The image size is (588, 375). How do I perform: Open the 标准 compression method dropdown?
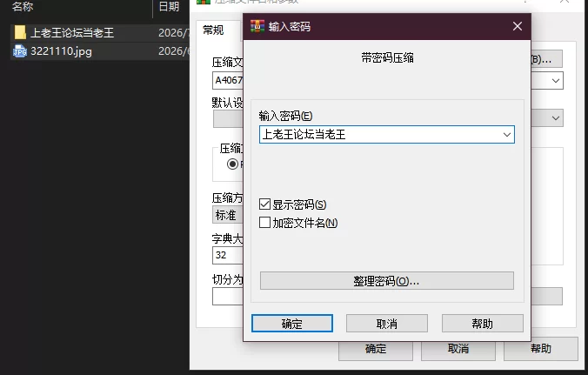pyautogui.click(x=228, y=215)
